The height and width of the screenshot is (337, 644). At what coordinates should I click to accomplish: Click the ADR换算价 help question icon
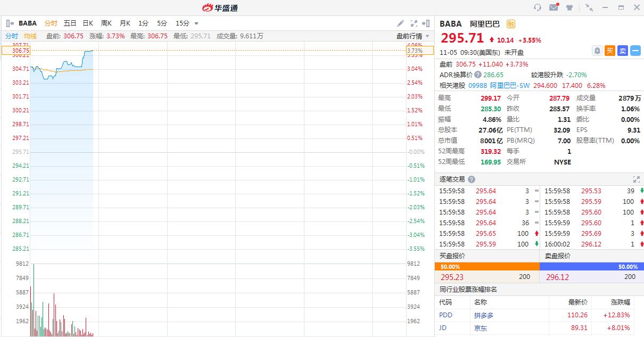[477, 75]
